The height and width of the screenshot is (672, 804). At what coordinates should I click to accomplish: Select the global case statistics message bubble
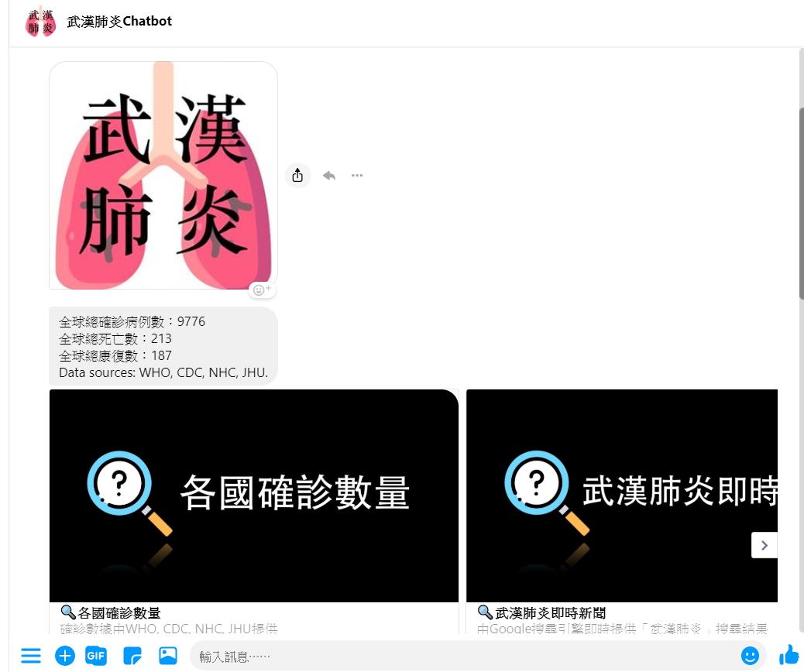coord(163,344)
